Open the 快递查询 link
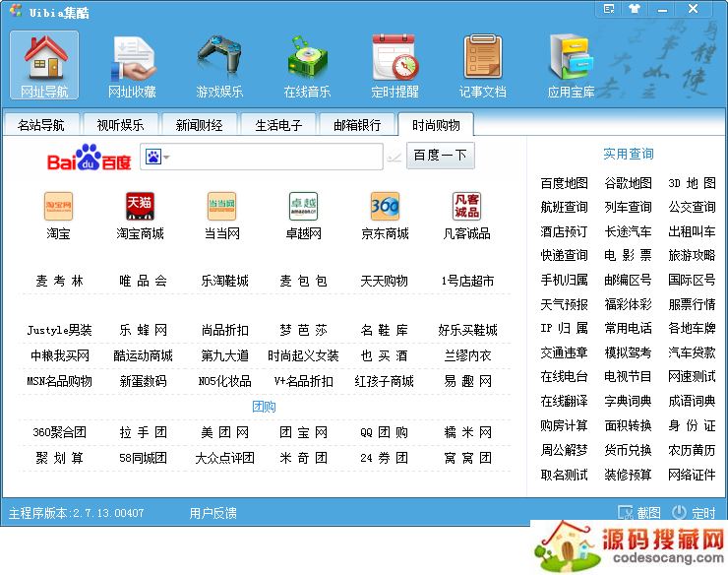Screen dimensions: 728x575 564,255
